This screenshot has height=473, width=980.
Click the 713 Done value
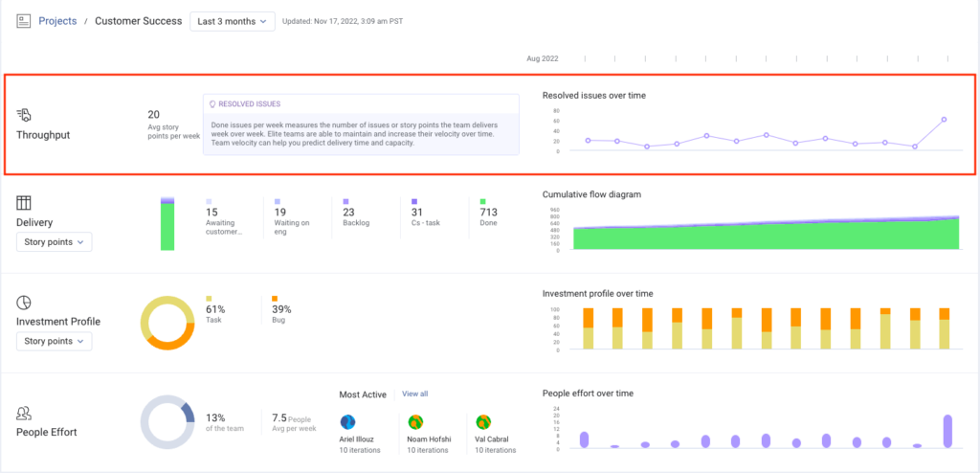click(488, 213)
